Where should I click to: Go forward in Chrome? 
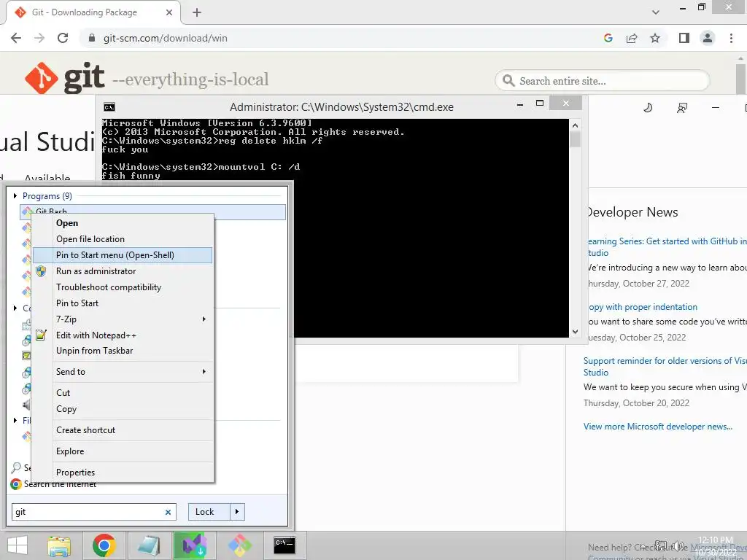39,38
